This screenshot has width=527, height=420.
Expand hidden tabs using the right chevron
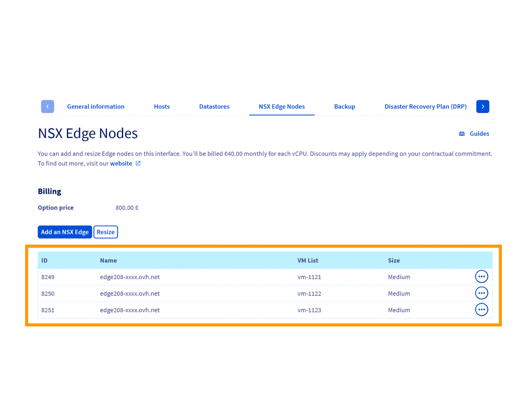click(482, 106)
